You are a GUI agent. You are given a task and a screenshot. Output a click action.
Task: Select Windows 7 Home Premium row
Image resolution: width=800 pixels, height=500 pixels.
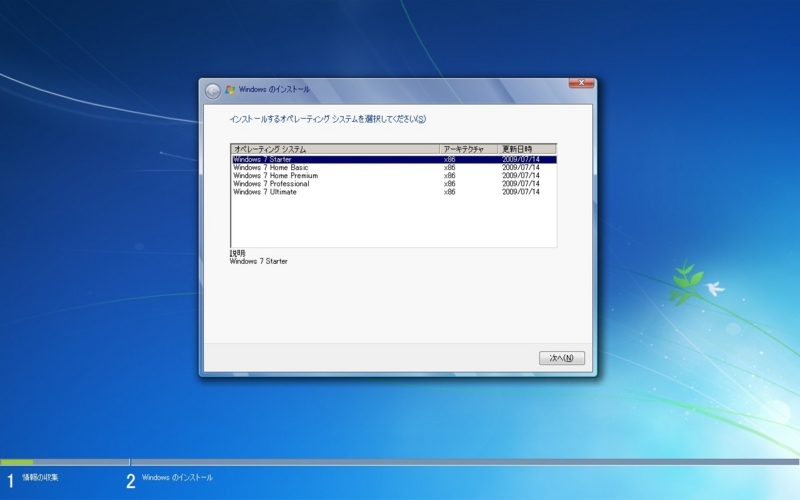click(394, 176)
